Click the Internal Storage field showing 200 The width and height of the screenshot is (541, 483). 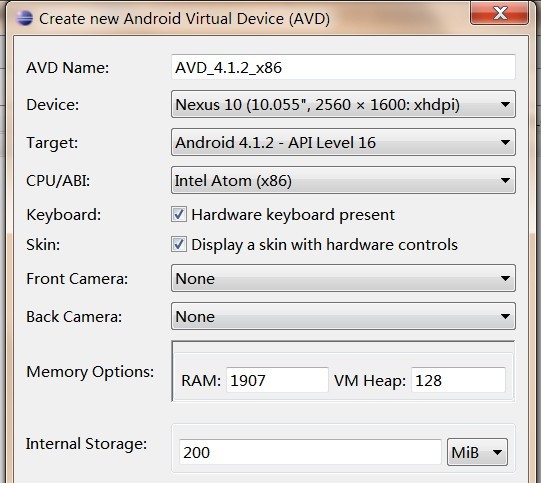click(310, 452)
